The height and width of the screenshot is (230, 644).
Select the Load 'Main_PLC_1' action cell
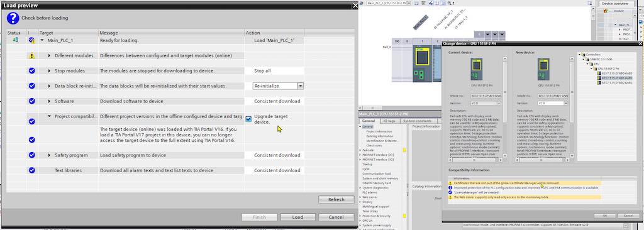coord(274,41)
